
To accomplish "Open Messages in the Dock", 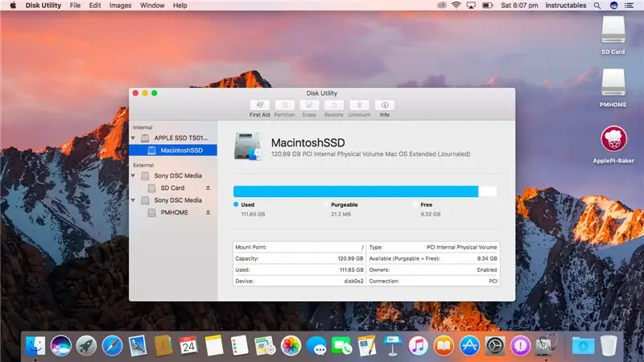I will tap(316, 347).
